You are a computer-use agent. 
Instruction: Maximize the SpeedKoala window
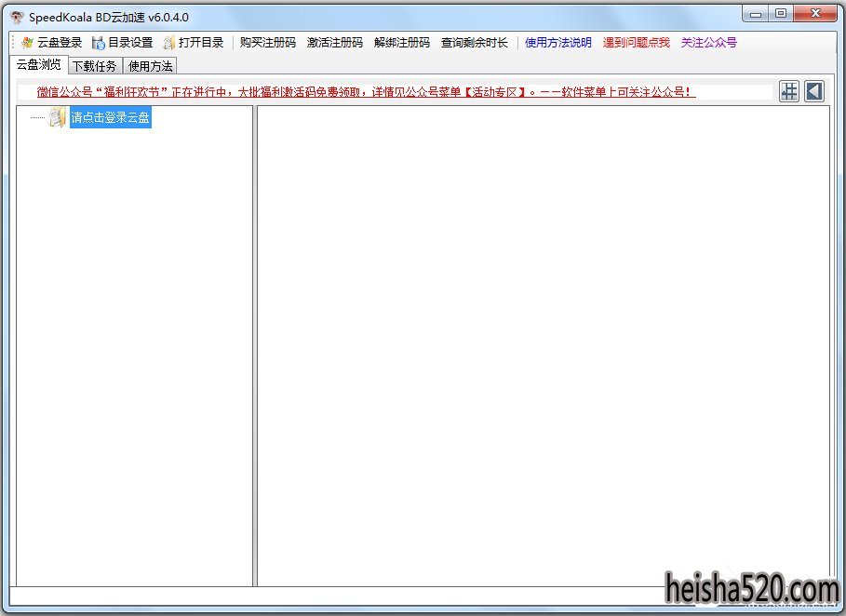(x=781, y=14)
